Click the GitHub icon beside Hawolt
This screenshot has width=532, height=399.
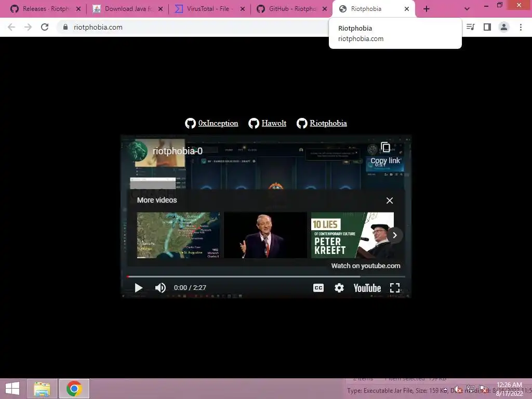pyautogui.click(x=254, y=123)
